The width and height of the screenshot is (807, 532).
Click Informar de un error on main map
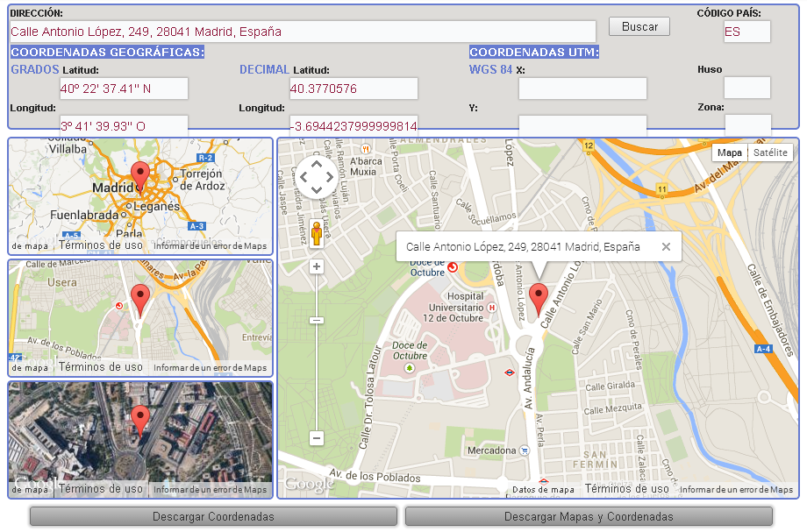click(736, 489)
